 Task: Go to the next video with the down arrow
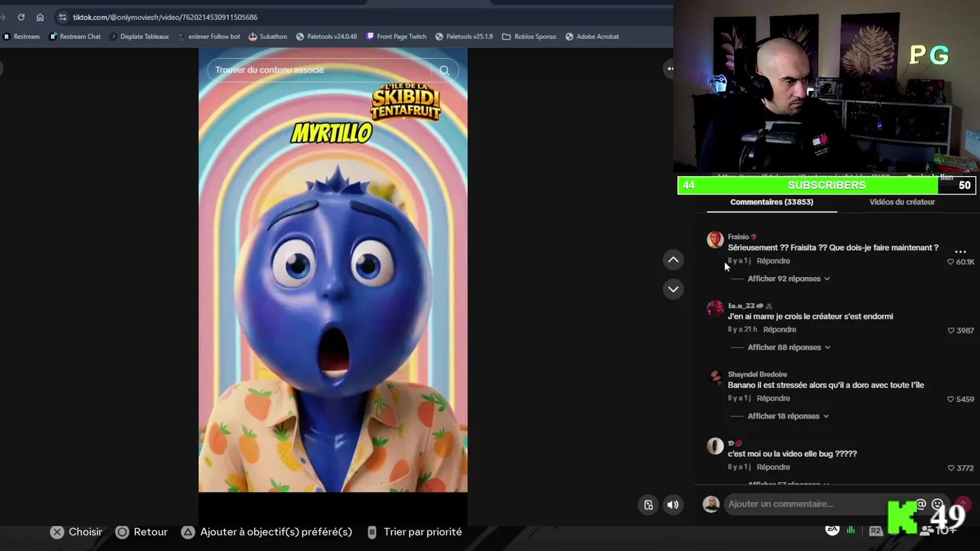[x=673, y=289]
